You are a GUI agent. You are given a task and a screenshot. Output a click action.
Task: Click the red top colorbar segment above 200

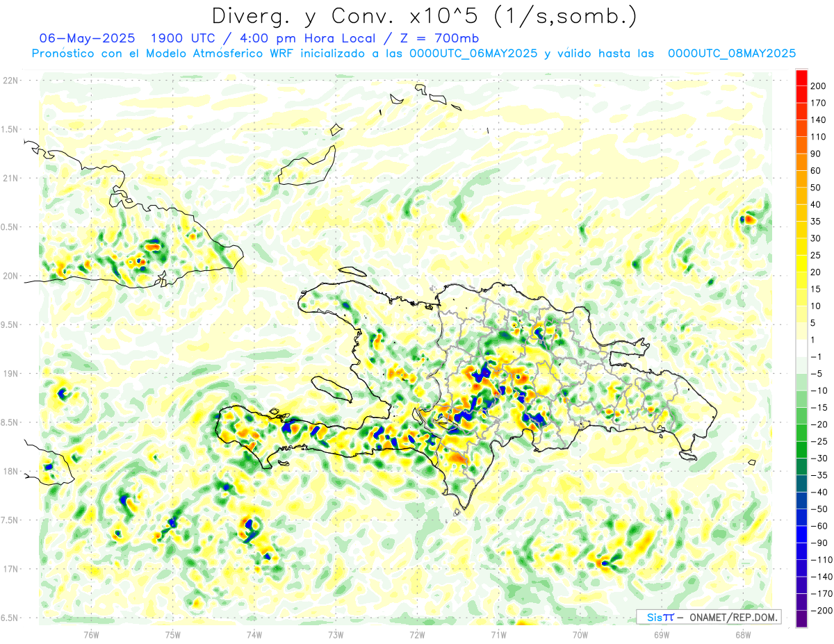[x=801, y=76]
